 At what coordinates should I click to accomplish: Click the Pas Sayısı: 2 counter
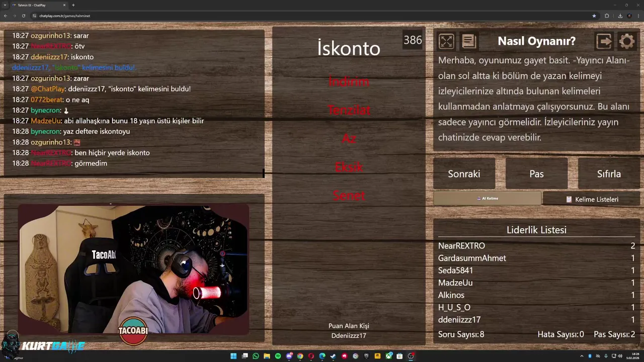pyautogui.click(x=614, y=334)
